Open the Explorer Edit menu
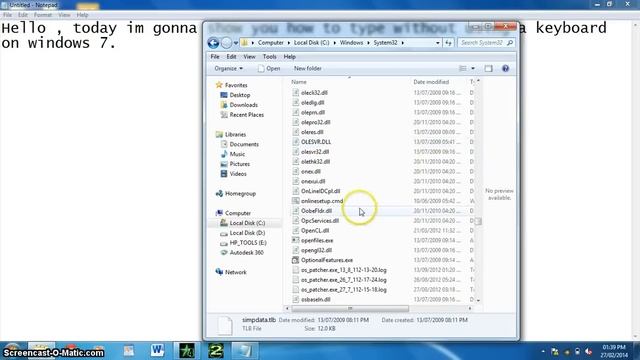The height and width of the screenshot is (360, 640). [231, 57]
